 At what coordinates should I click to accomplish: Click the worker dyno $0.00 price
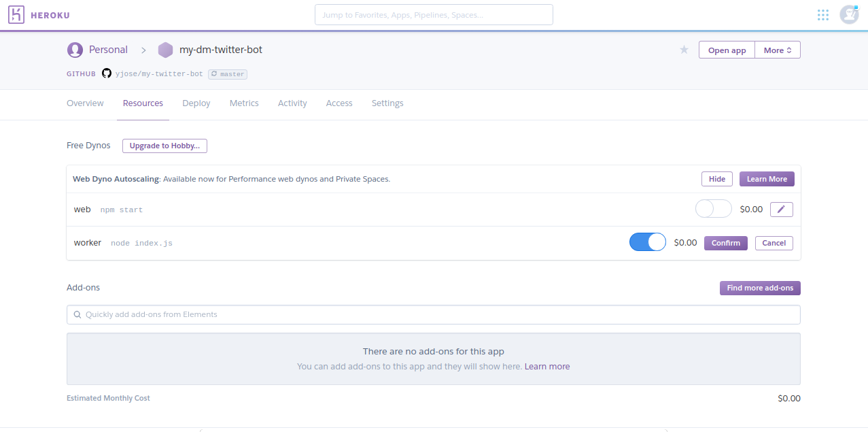coord(685,242)
